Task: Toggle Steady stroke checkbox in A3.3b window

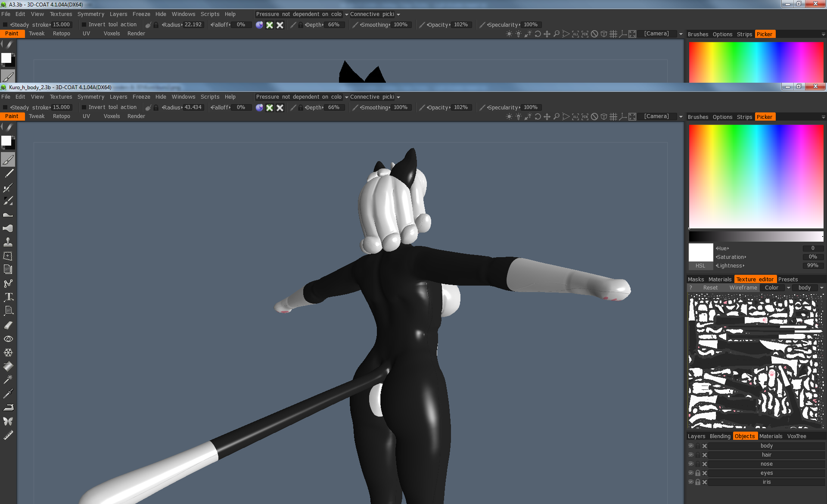Action: pyautogui.click(x=5, y=25)
